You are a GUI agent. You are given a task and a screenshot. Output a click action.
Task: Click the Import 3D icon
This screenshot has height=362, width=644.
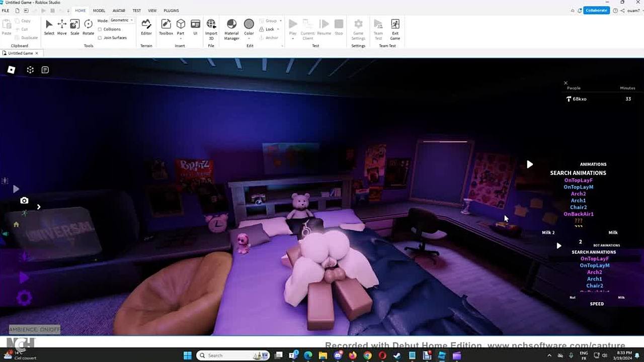coord(211,27)
